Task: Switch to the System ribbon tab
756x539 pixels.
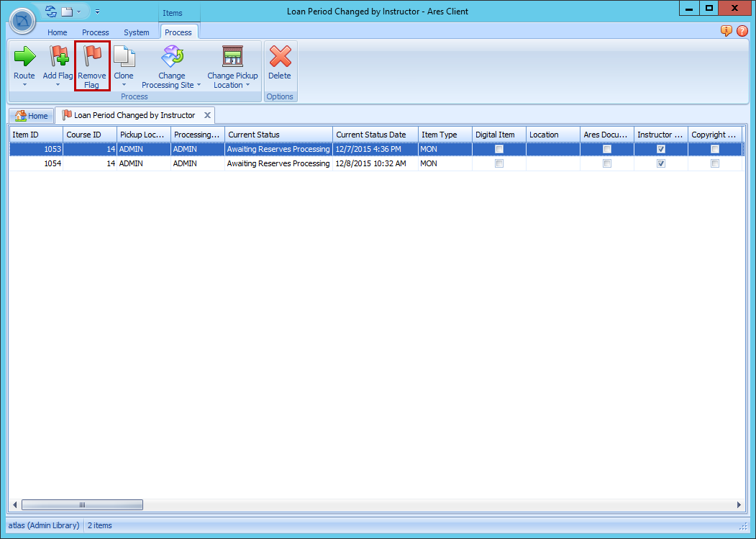Action: 136,32
